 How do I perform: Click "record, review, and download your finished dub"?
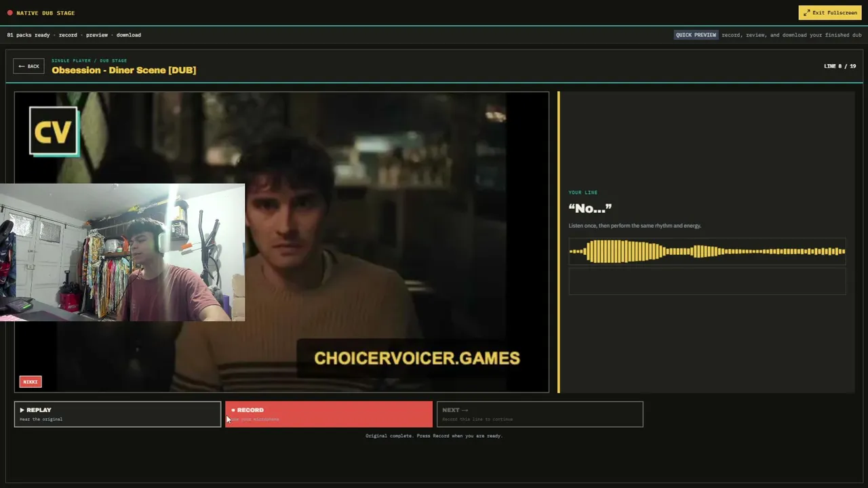(791, 35)
